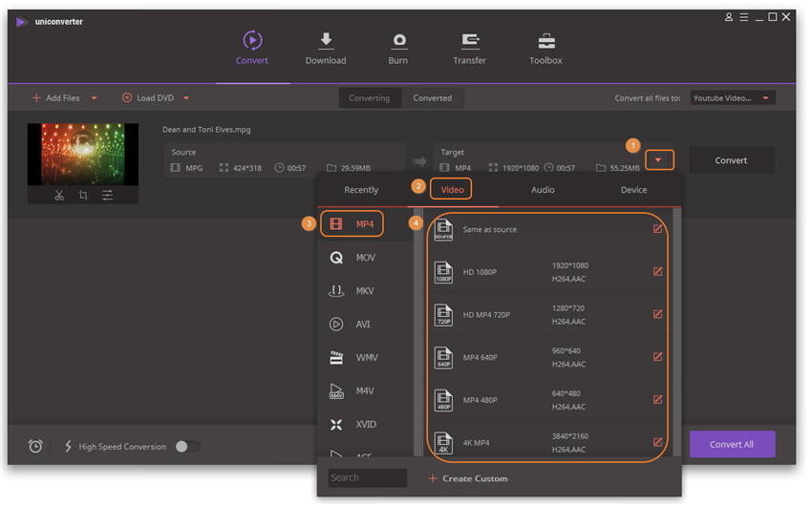812x506 pixels.
Task: Edit the MP4 640P preset
Action: [657, 356]
